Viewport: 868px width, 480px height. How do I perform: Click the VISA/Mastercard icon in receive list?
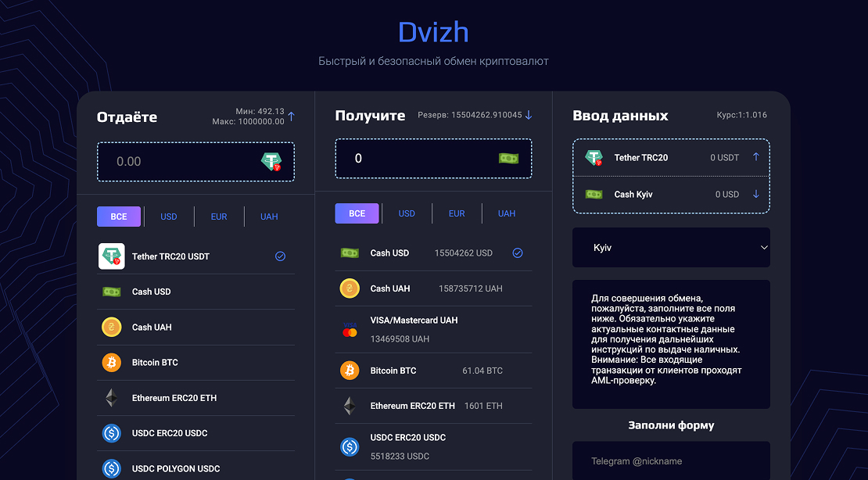[350, 329]
